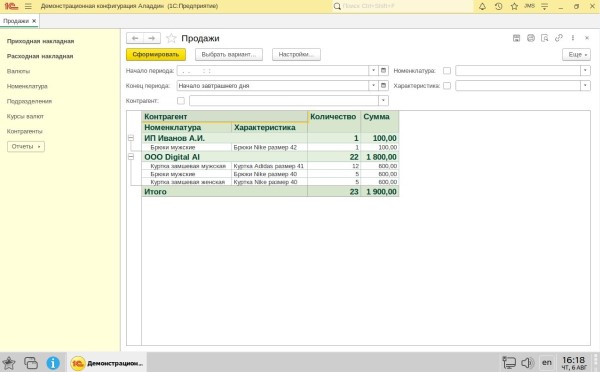600x372 pixels.
Task: Open the Характеристика filter dropdown arrow
Action: tap(585, 86)
